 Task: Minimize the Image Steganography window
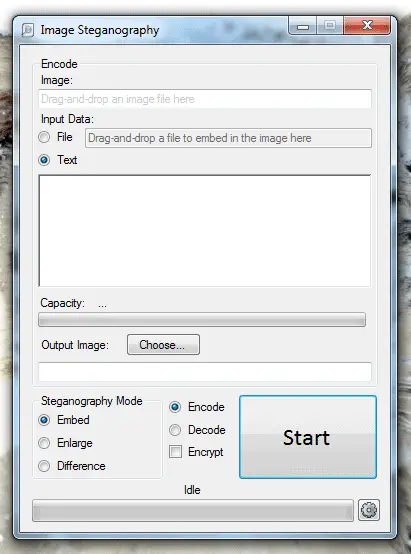pyautogui.click(x=303, y=26)
